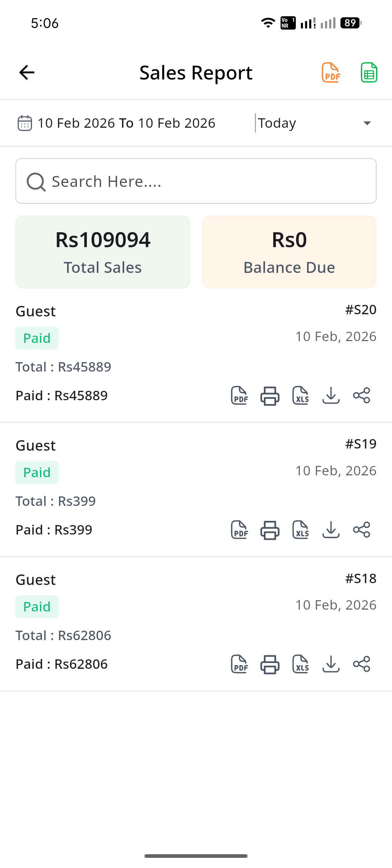This screenshot has width=392, height=868.
Task: Tap the back arrow
Action: [x=27, y=73]
